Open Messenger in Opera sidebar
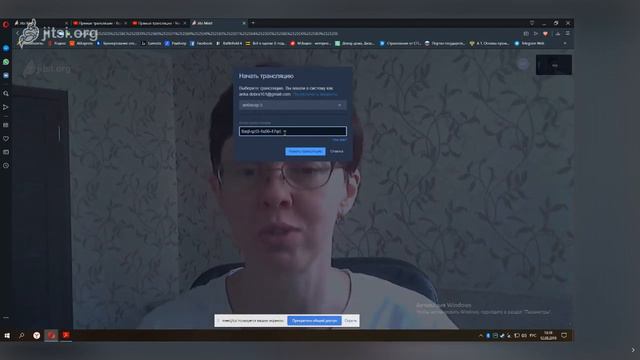This screenshot has height=360, width=640. tap(6, 48)
